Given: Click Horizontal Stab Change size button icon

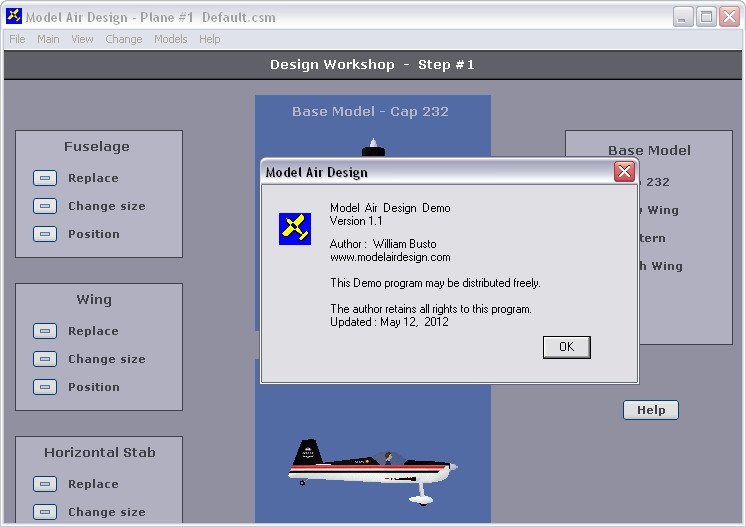Looking at the screenshot, I should coord(45,512).
